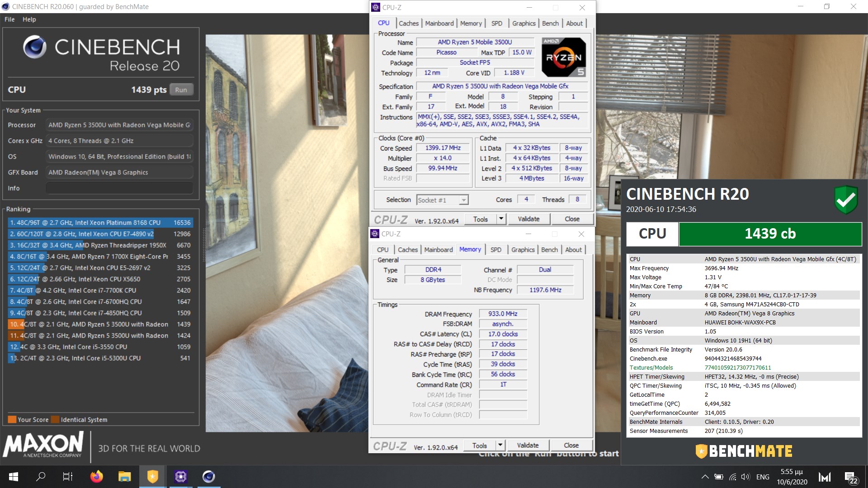Switch to CPU tab in lower CPU-Z

[383, 249]
